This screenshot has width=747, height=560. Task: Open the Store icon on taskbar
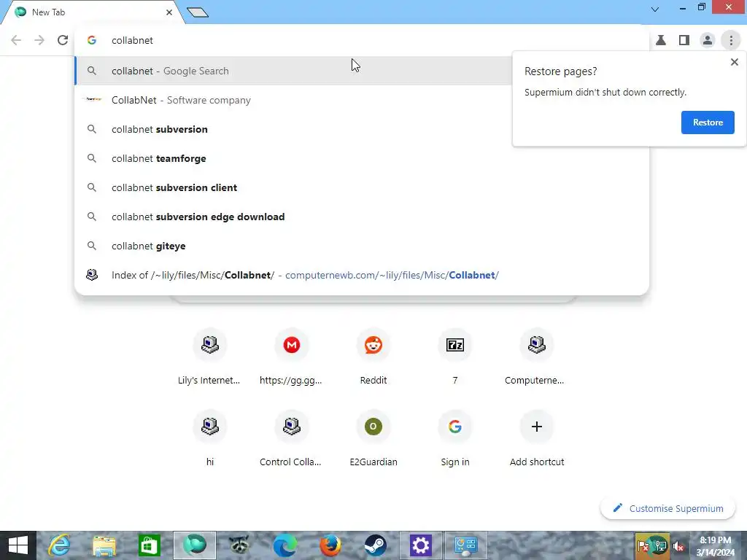149,545
